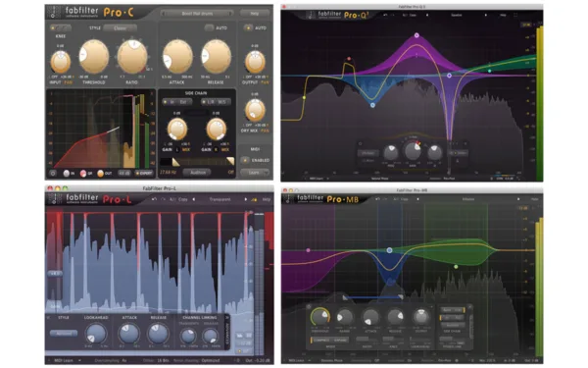Click the left side chain filter handle in Pro-C
588x368 pixels.
175,162
